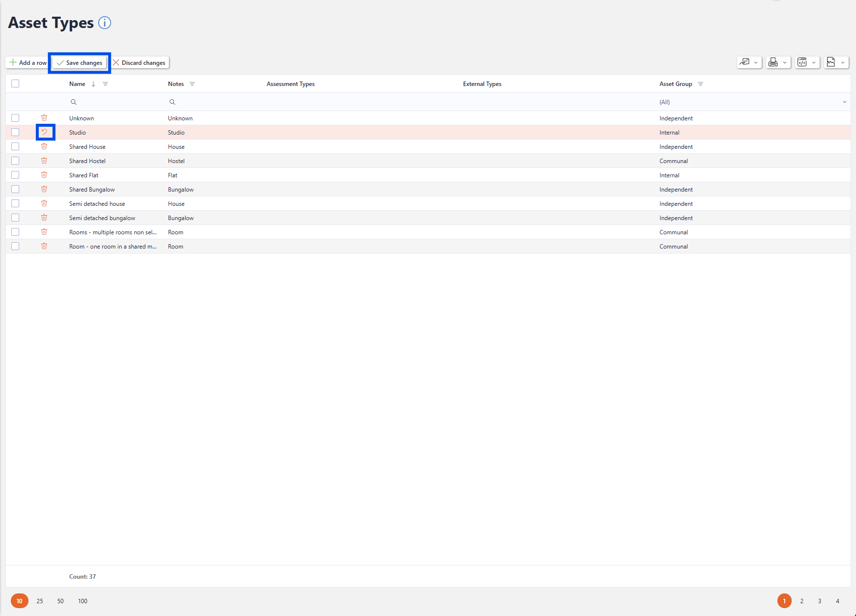Image resolution: width=856 pixels, height=616 pixels.
Task: Open the Asset Types info icon
Action: tap(105, 23)
